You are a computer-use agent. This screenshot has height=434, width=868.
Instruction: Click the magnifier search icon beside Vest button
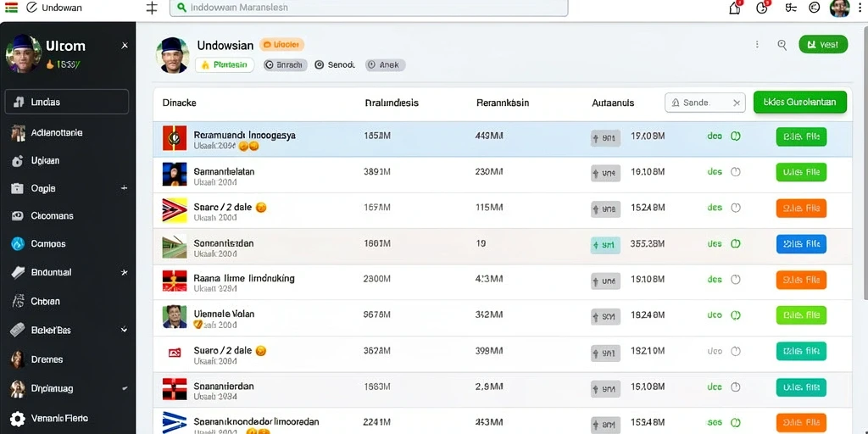pos(782,45)
